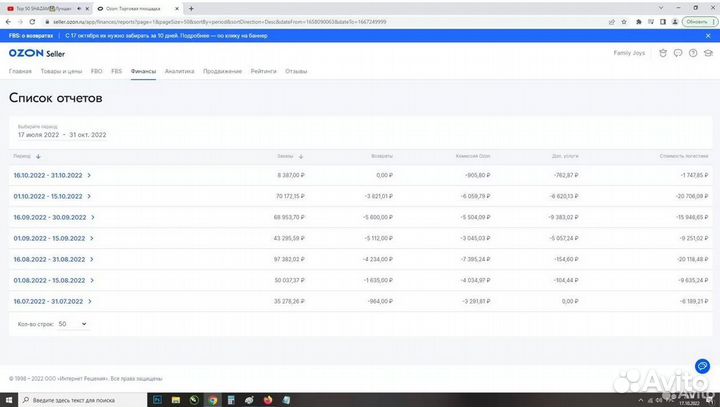720x407 pixels.
Task: Open a new browser tab with the plus icon
Action: point(189,7)
